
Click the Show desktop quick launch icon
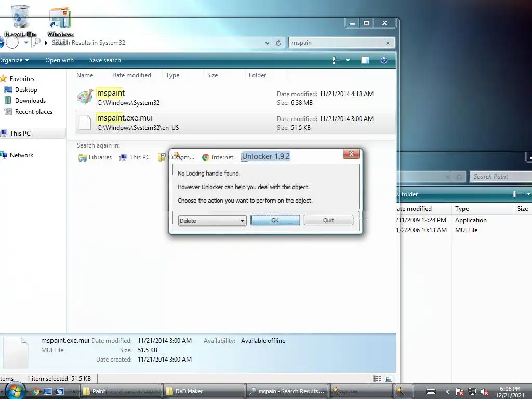point(48,392)
